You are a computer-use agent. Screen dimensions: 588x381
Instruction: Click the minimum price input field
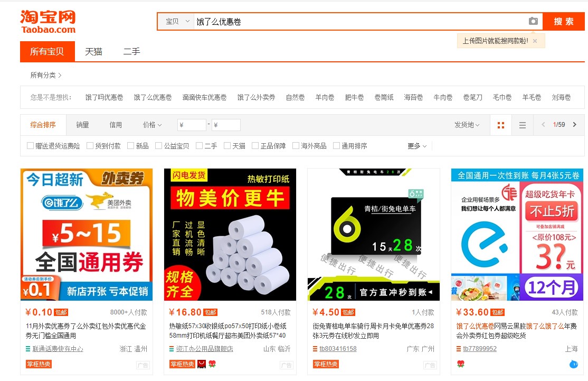pos(192,125)
